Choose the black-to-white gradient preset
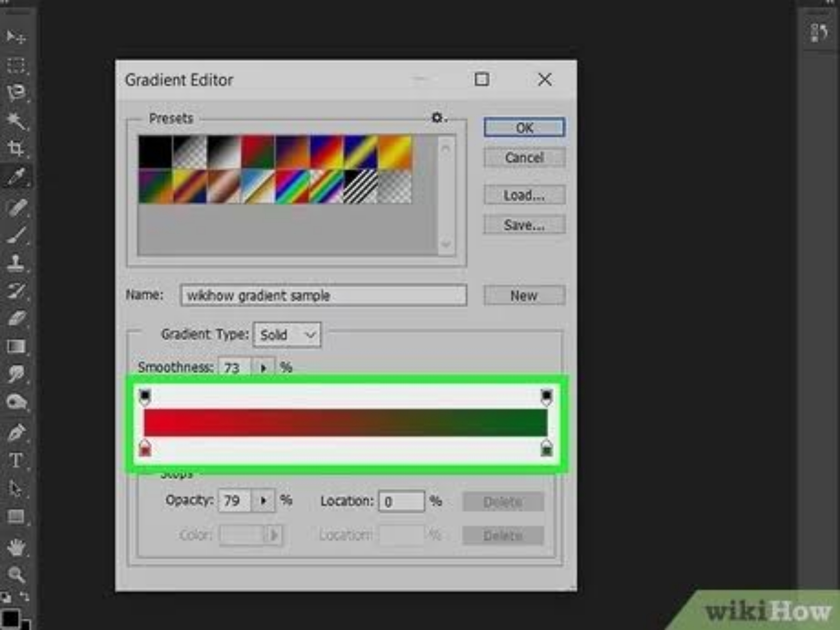Screen dimensions: 840x630 224,152
